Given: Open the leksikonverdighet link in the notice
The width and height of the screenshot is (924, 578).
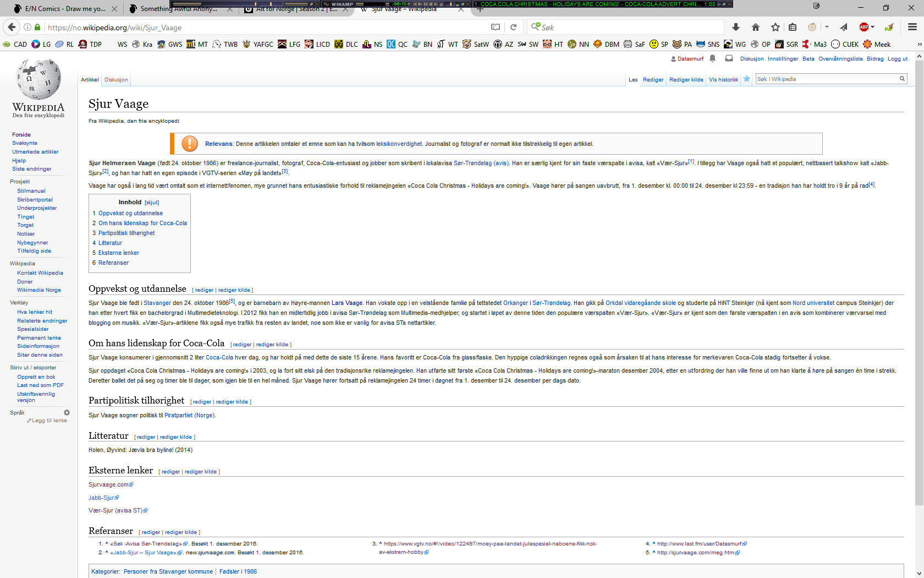Looking at the screenshot, I should [x=399, y=144].
